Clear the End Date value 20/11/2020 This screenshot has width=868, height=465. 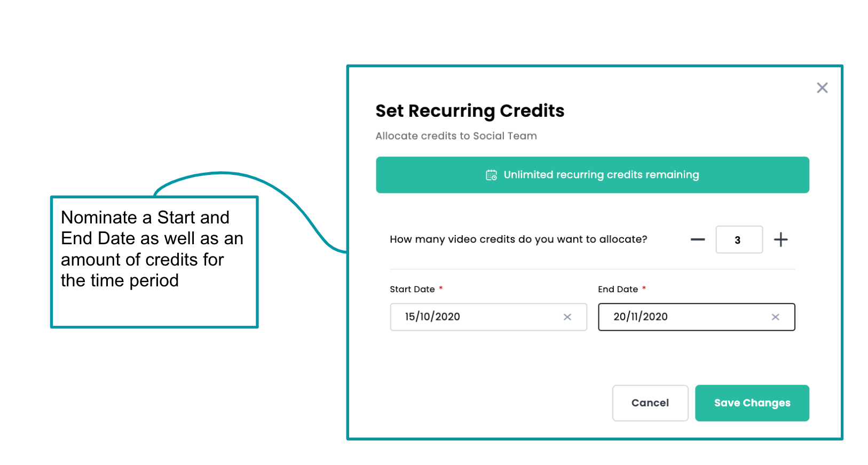776,317
